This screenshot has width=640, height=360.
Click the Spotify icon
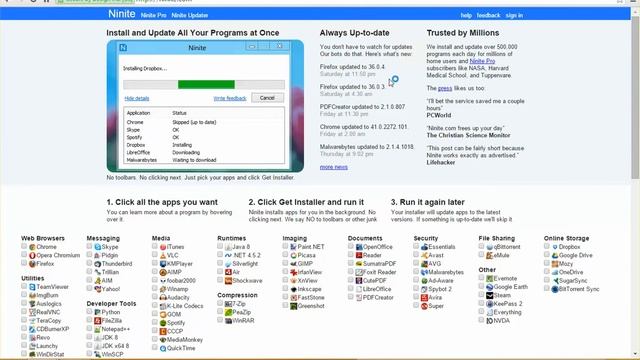(163, 323)
